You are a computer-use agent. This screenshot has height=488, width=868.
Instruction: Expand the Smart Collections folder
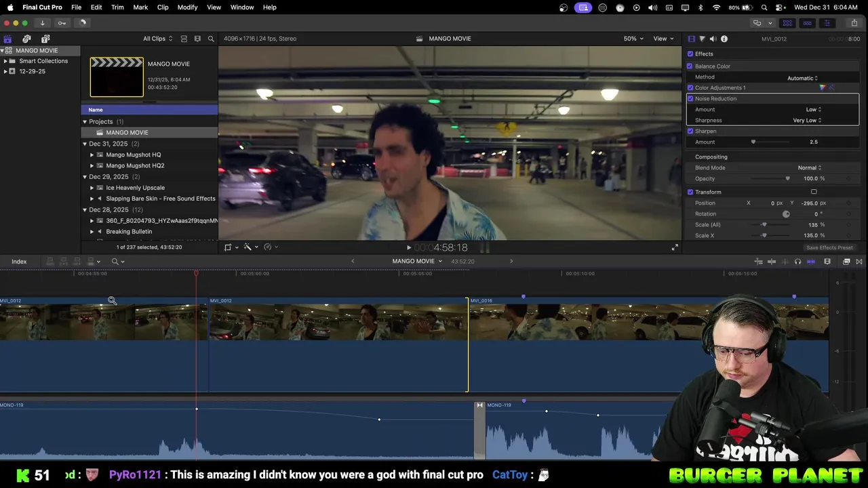[x=5, y=61]
